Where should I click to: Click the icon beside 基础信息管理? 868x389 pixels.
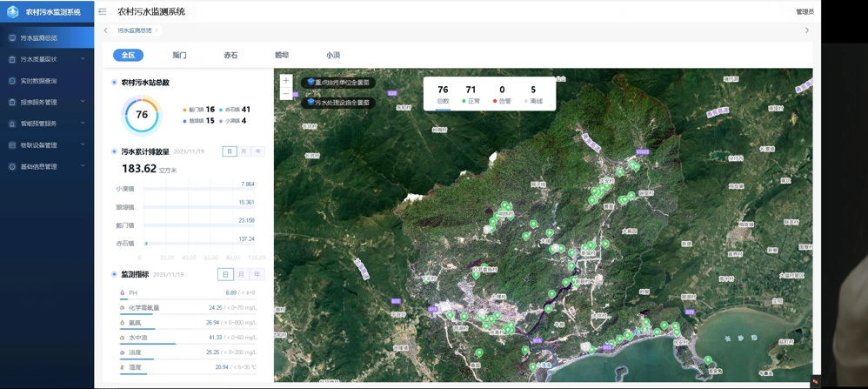[x=12, y=166]
